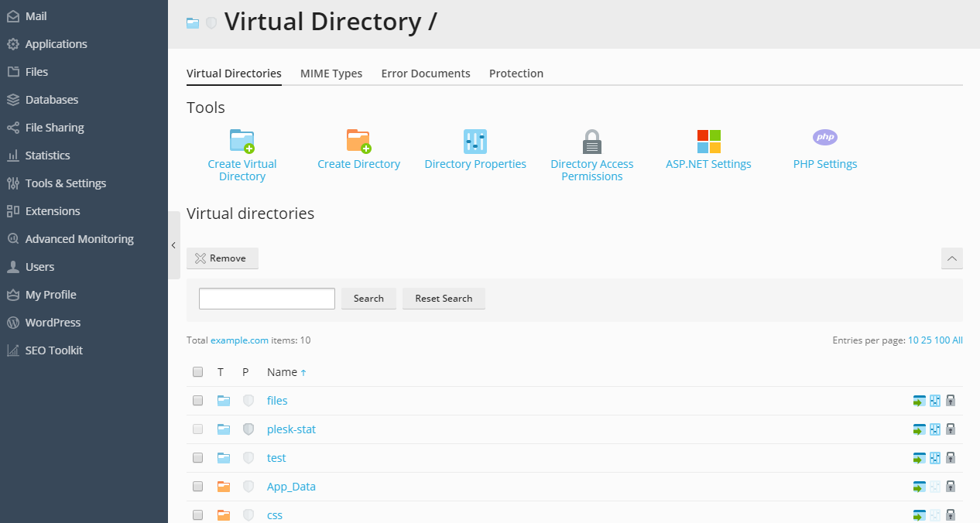Sort the list by the Name column
The height and width of the screenshot is (523, 980).
pos(282,372)
